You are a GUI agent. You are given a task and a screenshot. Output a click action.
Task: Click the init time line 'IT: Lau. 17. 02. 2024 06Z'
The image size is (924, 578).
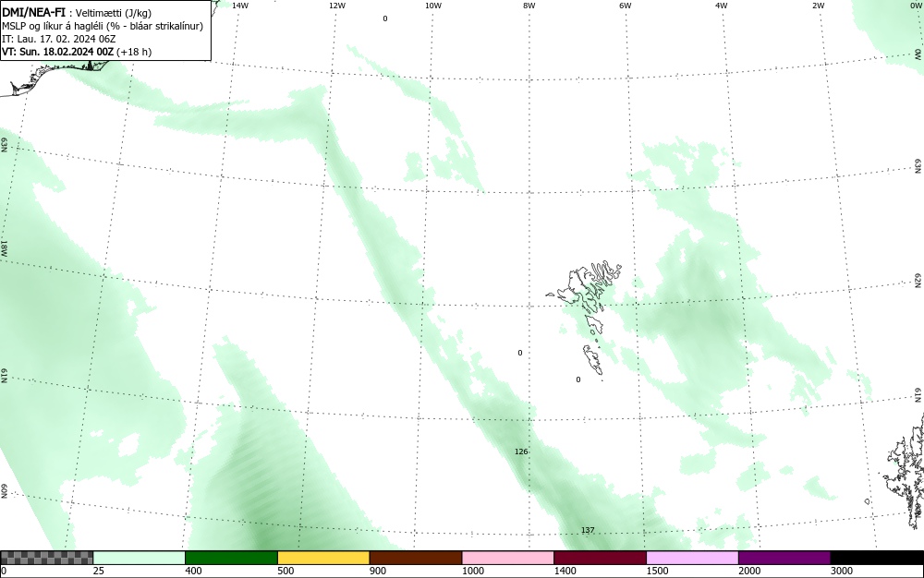[58, 39]
